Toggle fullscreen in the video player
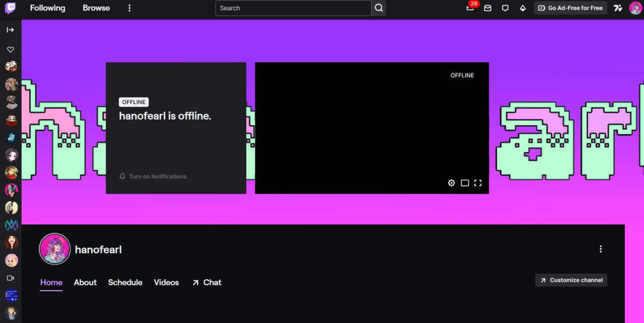 [x=478, y=183]
